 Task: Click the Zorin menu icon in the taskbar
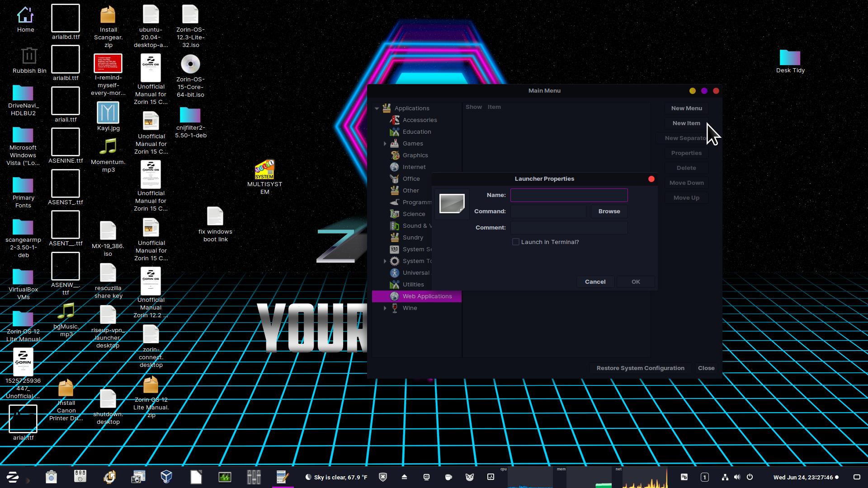coord(13,477)
